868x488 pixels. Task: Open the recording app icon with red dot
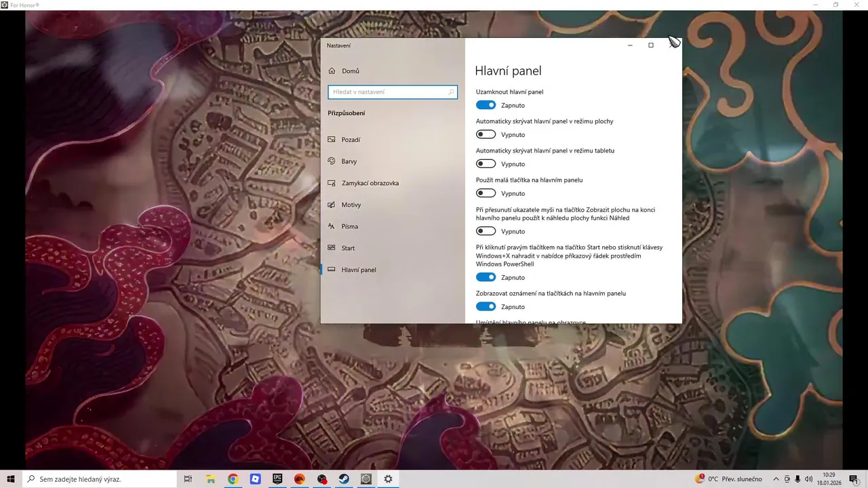point(322,479)
